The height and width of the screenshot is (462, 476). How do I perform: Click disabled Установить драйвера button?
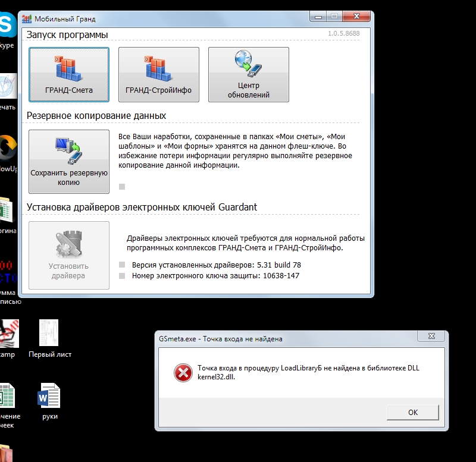(69, 255)
